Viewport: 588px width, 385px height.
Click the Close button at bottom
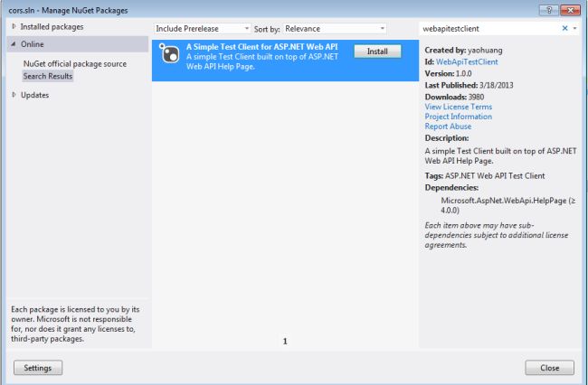tap(549, 368)
